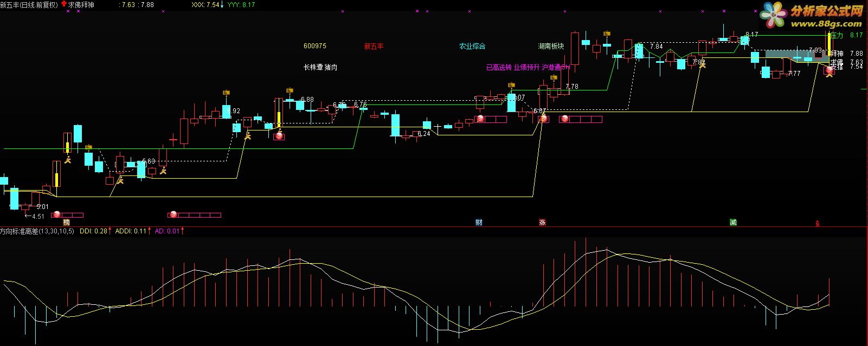Click the cyan down-arrow after XXX: 7.54

[222, 5]
